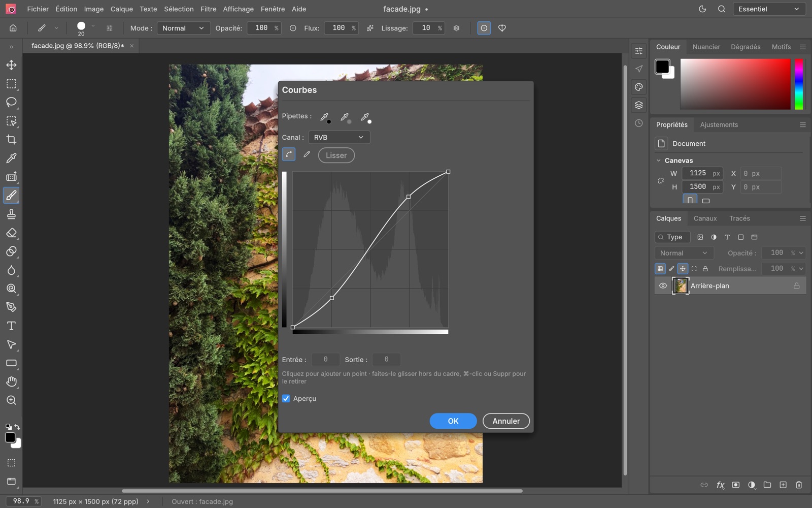This screenshot has width=812, height=508.
Task: Toggle the dark mode moon icon
Action: (x=702, y=9)
